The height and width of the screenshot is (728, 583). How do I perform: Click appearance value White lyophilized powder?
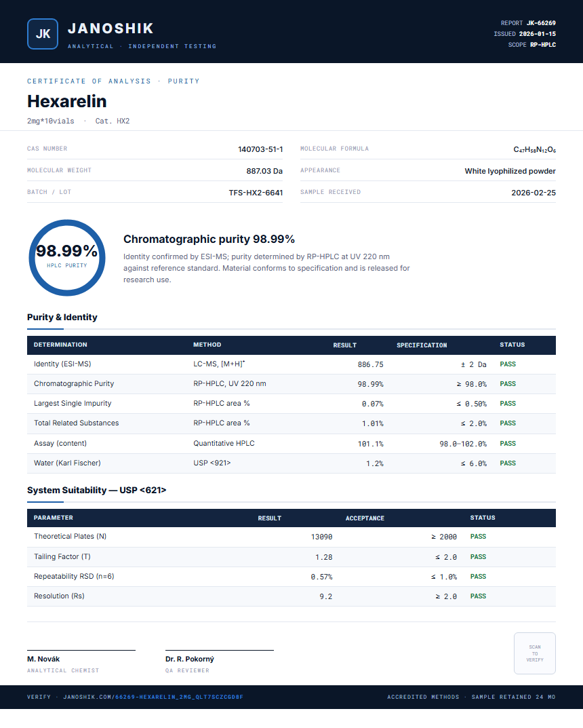coord(510,171)
